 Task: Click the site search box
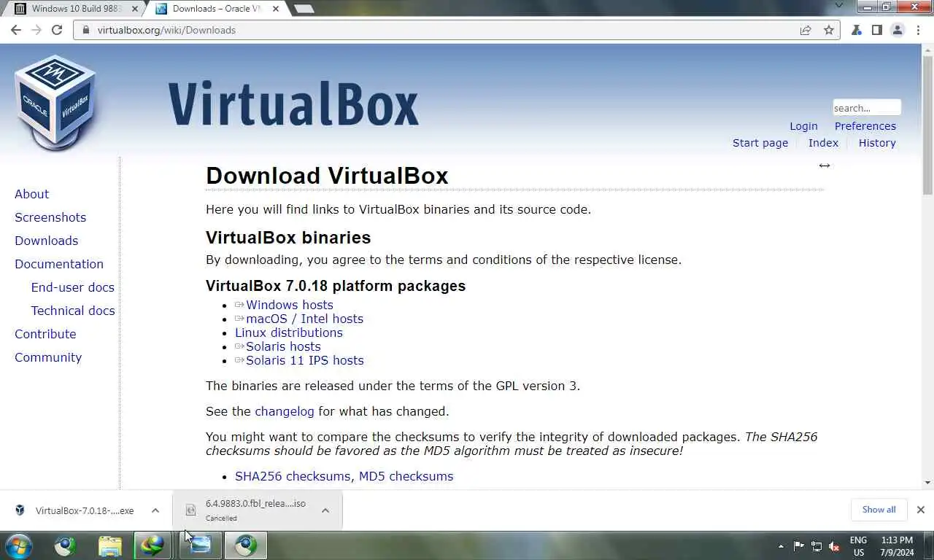(x=867, y=108)
